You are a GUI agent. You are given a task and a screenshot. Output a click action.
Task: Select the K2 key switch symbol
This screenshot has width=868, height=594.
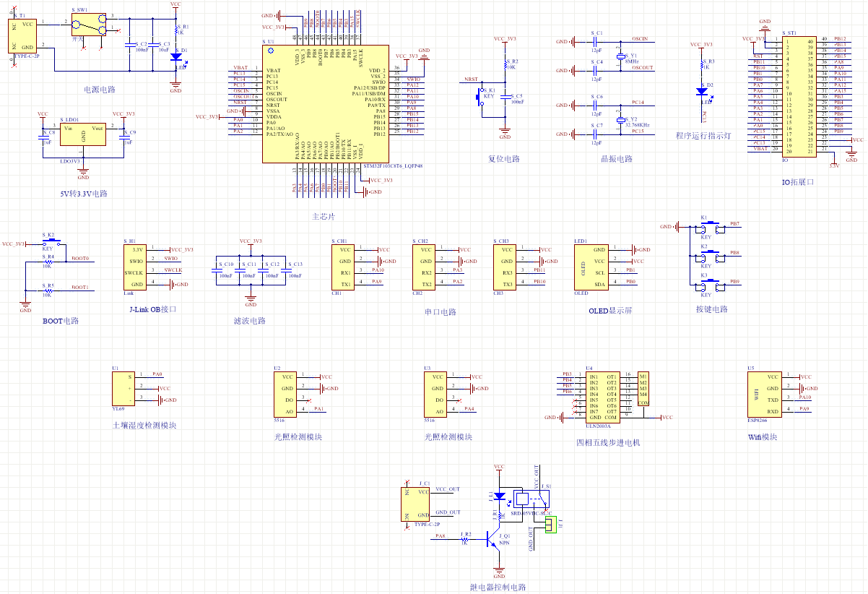coord(711,257)
